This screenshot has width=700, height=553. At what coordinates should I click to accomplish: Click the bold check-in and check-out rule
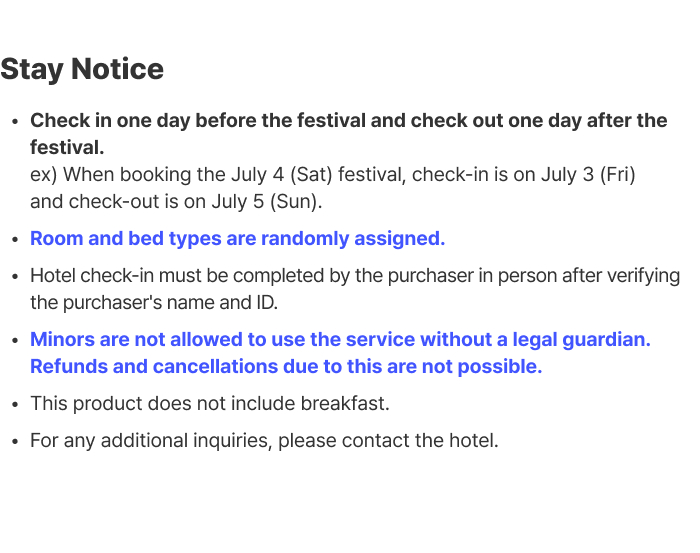[x=348, y=121]
